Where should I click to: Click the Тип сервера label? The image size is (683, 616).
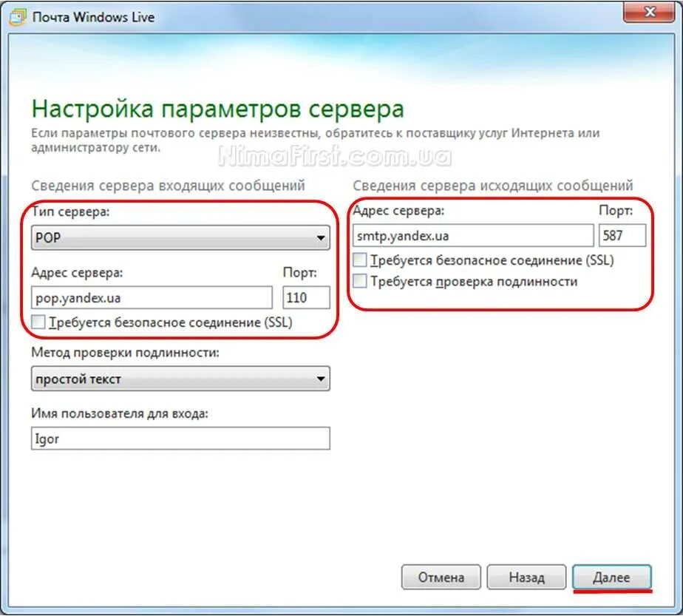[70, 212]
